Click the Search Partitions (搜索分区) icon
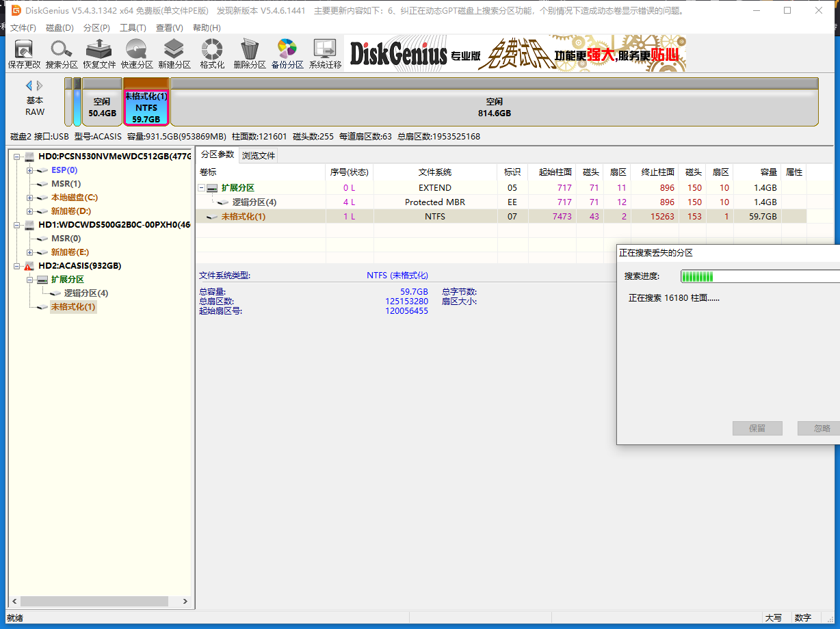This screenshot has height=629, width=840. (x=62, y=54)
